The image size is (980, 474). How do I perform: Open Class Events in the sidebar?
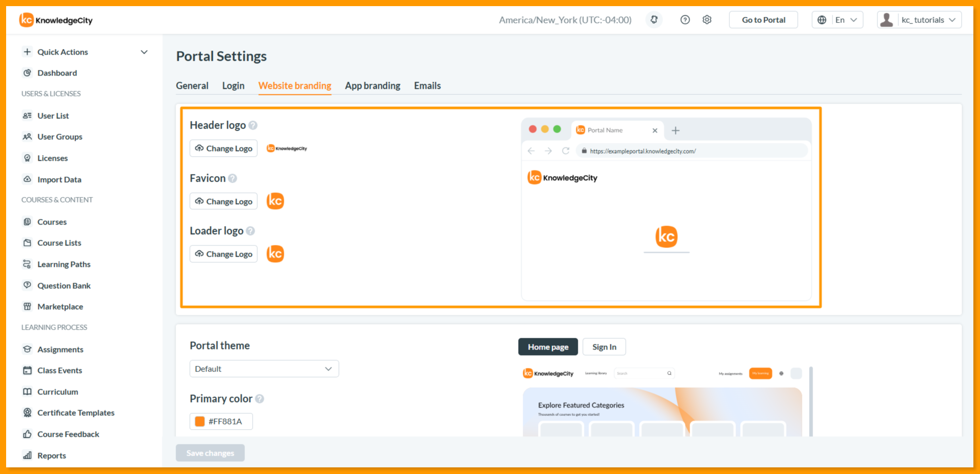point(60,370)
